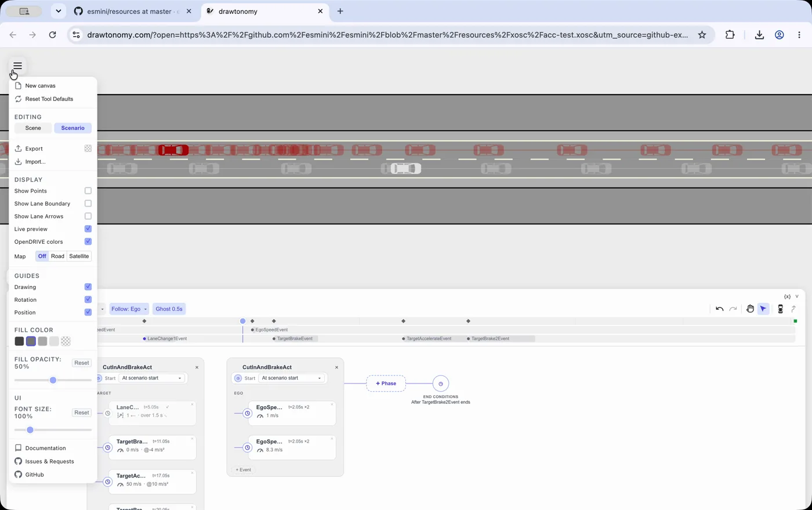Click the redo arrow in toolbar
The image size is (812, 510).
coord(733,309)
